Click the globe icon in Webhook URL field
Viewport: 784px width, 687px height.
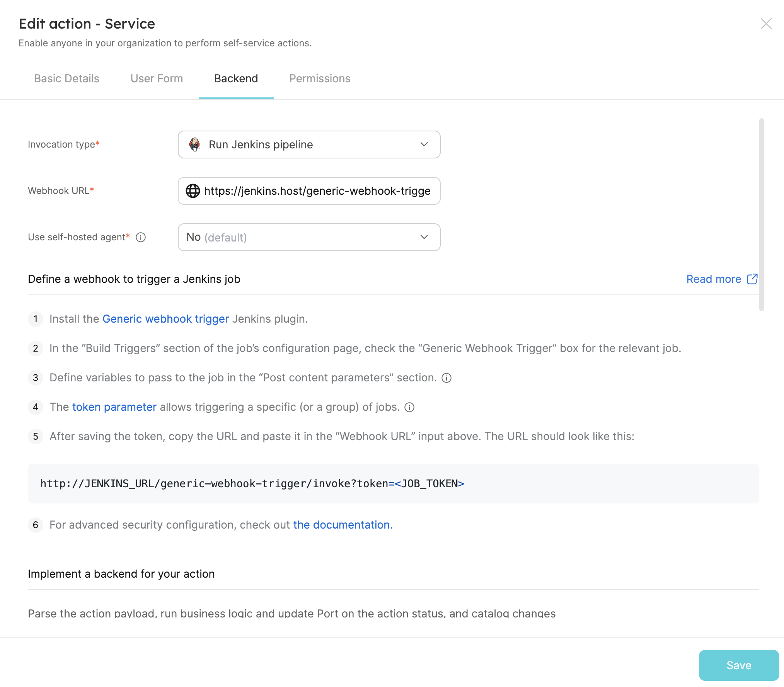tap(193, 191)
